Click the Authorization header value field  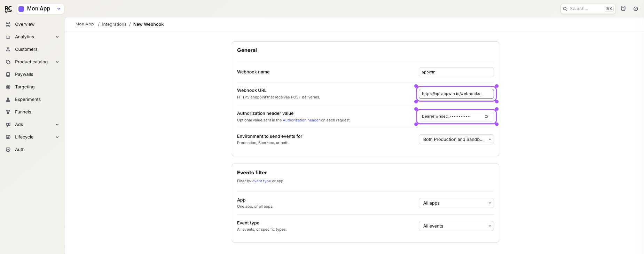pyautogui.click(x=456, y=117)
